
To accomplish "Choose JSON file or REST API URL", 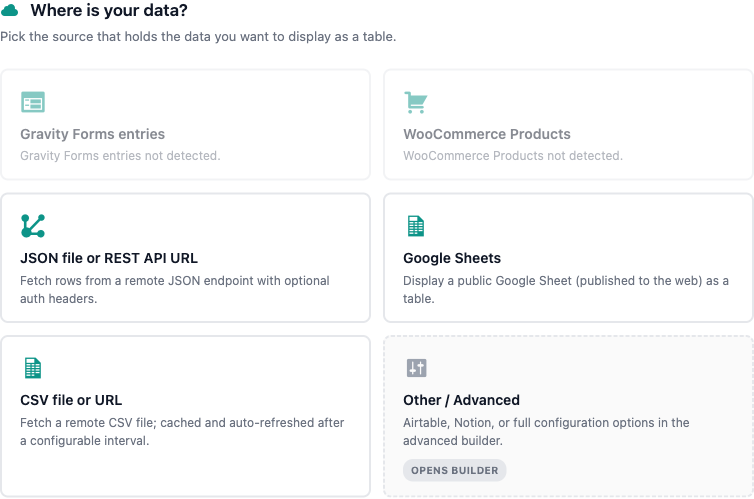I will tap(185, 258).
